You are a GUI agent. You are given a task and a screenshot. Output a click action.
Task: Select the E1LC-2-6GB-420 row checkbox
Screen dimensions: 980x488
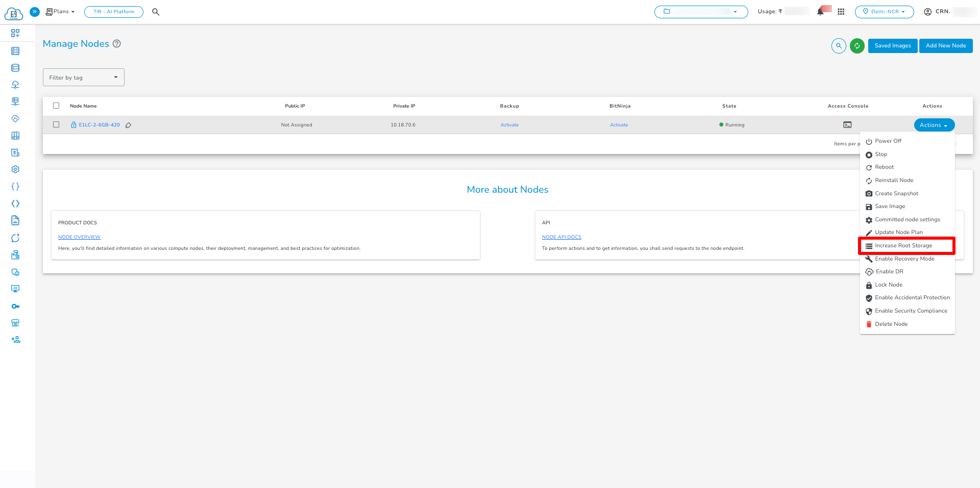coord(56,125)
